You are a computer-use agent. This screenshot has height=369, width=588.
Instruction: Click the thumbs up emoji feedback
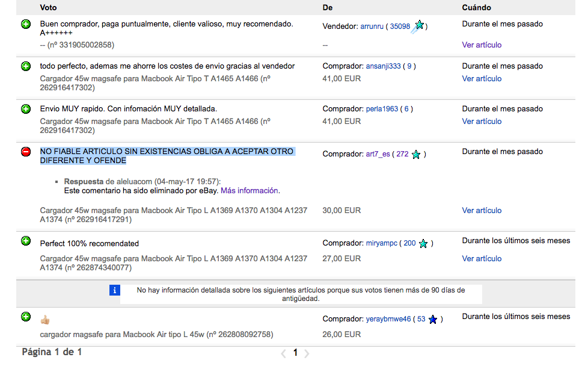[45, 319]
